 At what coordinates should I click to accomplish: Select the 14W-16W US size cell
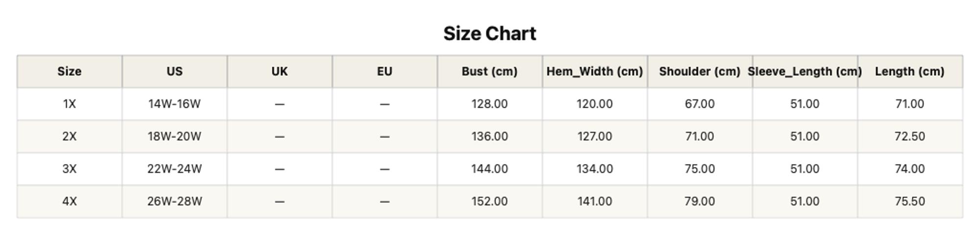click(174, 104)
